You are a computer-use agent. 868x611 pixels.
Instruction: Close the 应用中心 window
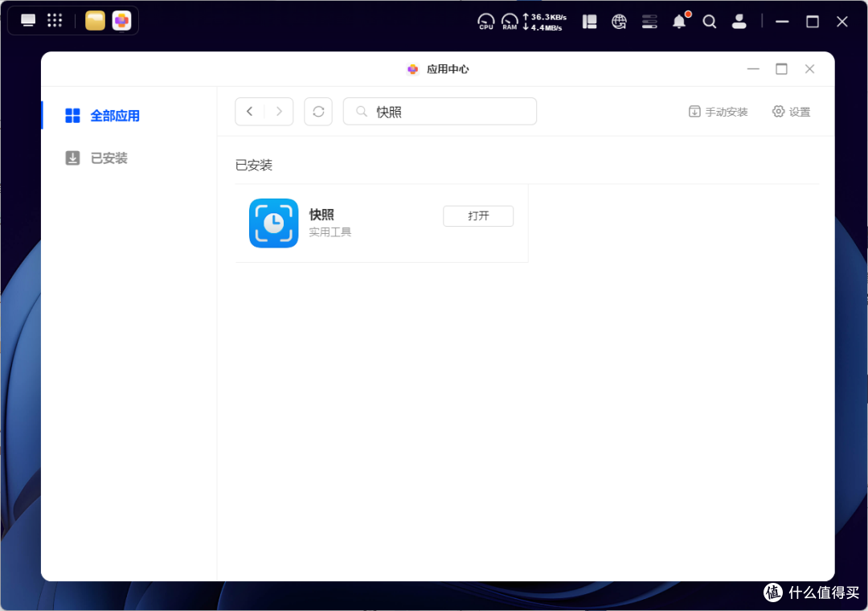[x=810, y=68]
